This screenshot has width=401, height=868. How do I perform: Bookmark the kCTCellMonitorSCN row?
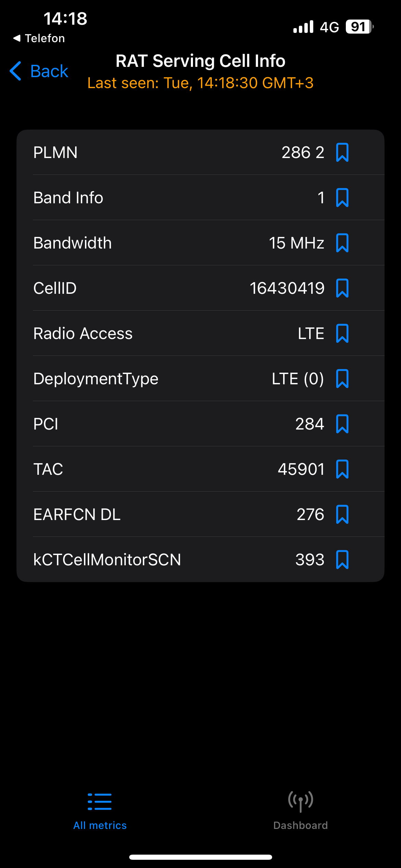(x=342, y=559)
